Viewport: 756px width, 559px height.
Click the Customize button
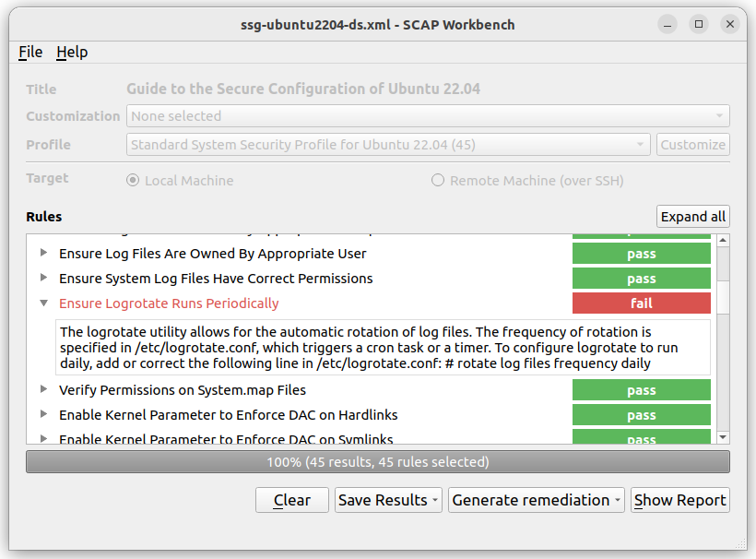coord(692,145)
